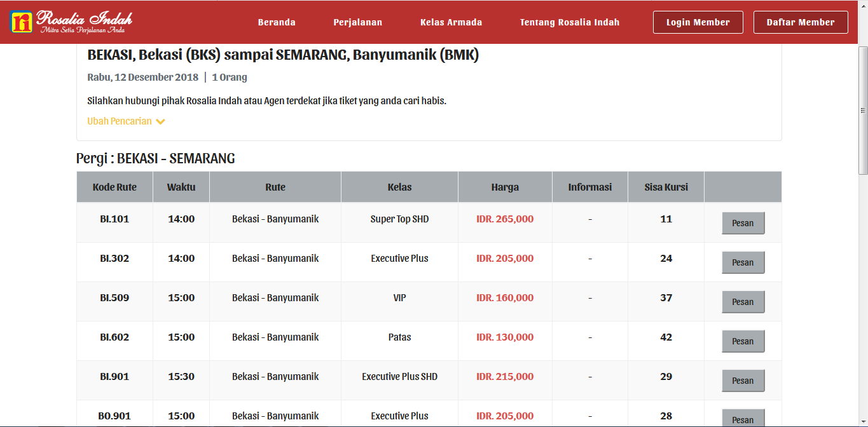The width and height of the screenshot is (868, 427).
Task: Open Tentang Rosalia Indah page
Action: pyautogui.click(x=569, y=21)
